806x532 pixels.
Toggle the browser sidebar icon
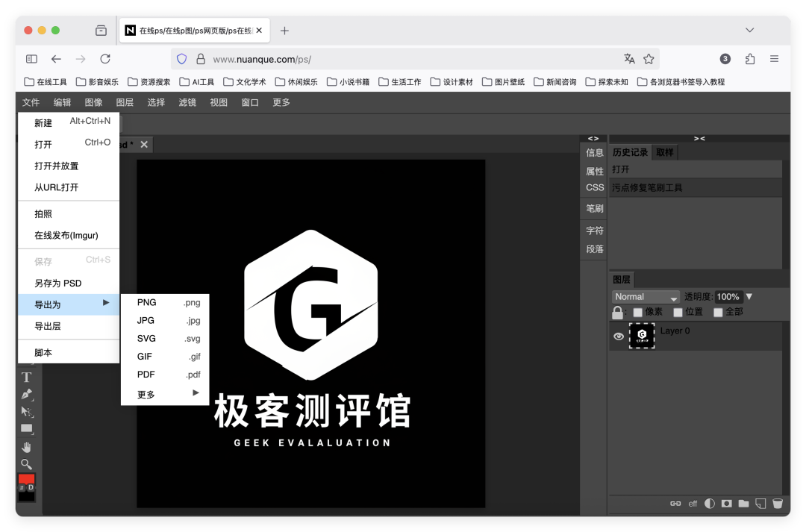pos(31,59)
